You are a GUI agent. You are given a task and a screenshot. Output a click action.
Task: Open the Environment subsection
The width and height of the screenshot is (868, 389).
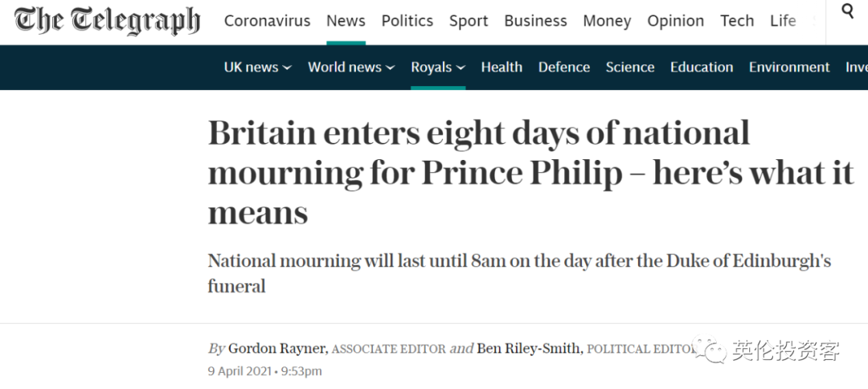(789, 68)
